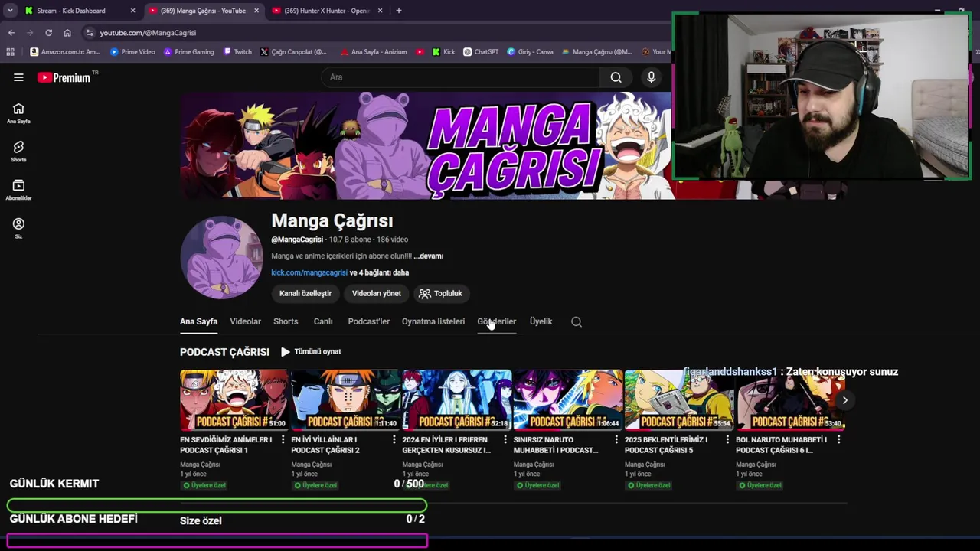Click the Videoları yönet button
This screenshot has height=551, width=980.
pos(376,293)
